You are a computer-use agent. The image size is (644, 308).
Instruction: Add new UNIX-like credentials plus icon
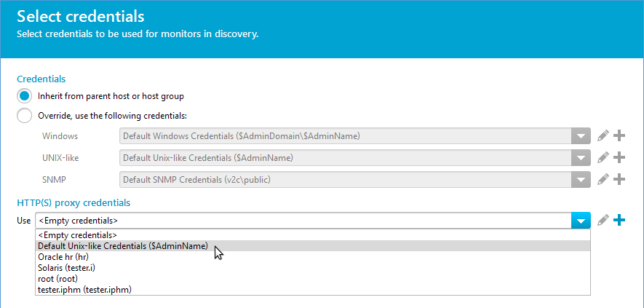[619, 157]
